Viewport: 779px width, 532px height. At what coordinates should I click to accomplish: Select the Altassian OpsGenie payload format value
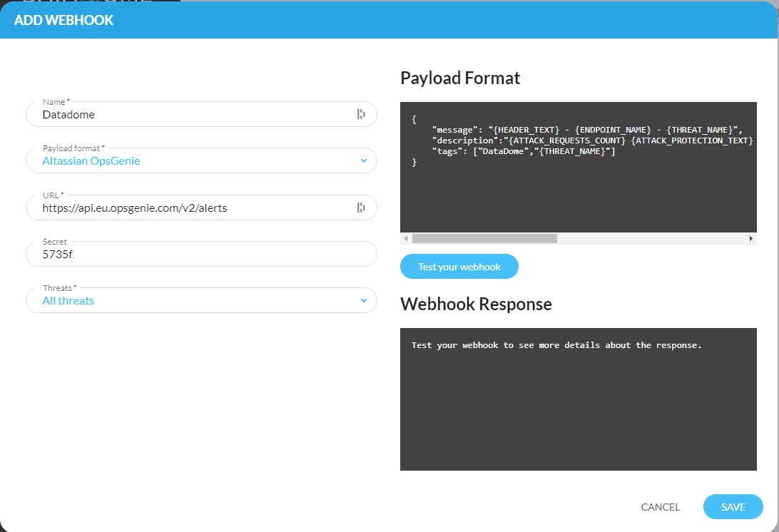(x=91, y=161)
